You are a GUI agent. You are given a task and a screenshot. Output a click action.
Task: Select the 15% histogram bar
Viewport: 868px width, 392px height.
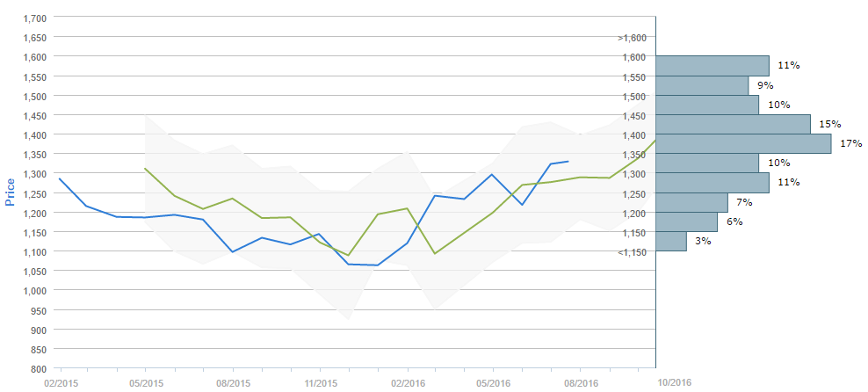tap(733, 124)
